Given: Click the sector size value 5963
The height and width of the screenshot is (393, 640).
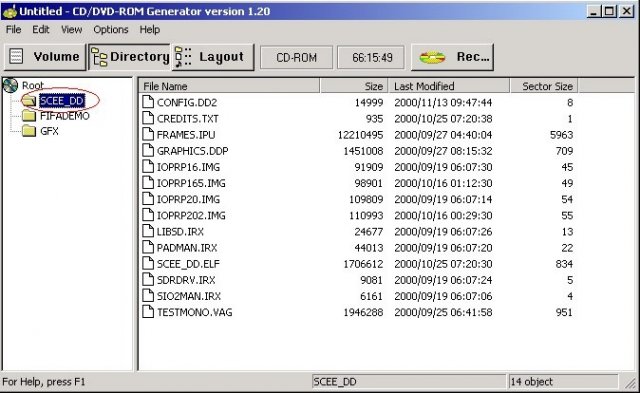Looking at the screenshot, I should (562, 135).
